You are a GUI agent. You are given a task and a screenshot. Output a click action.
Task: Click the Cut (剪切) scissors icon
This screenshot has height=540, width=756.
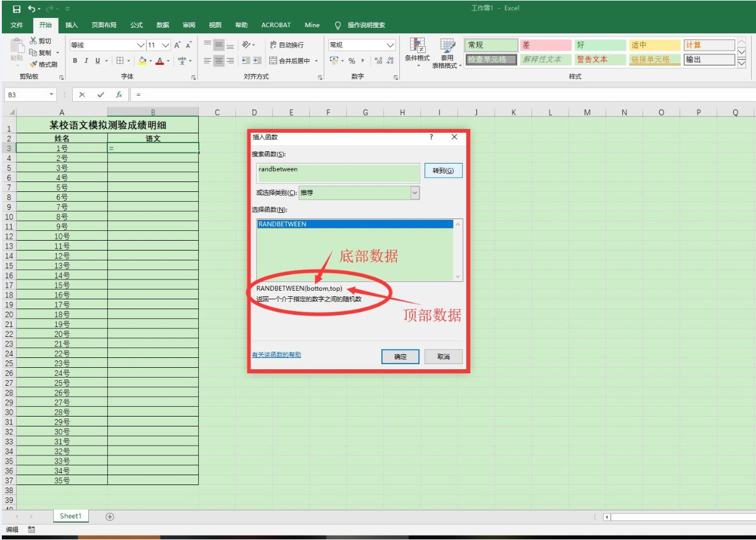[x=33, y=41]
